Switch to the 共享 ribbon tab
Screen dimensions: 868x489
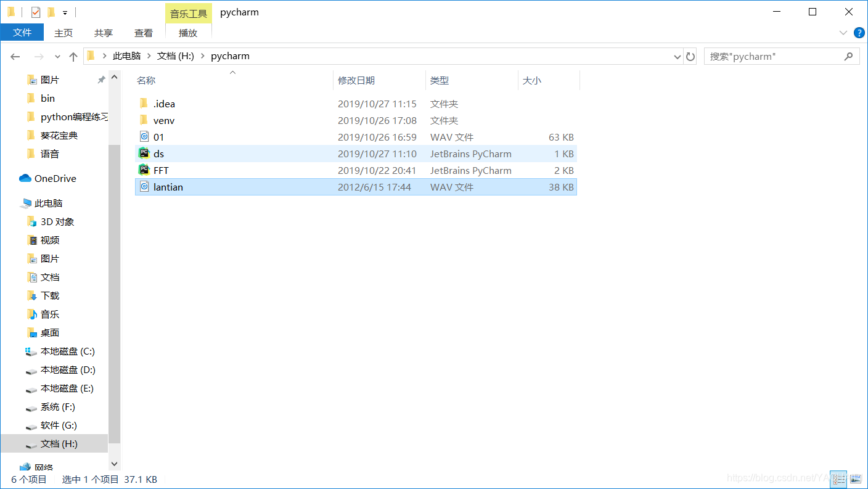(x=104, y=33)
